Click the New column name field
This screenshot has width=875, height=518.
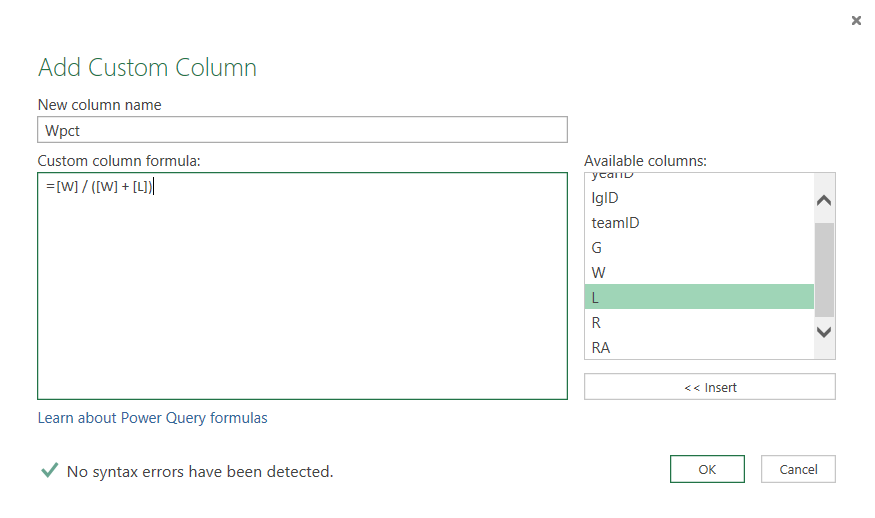click(302, 130)
